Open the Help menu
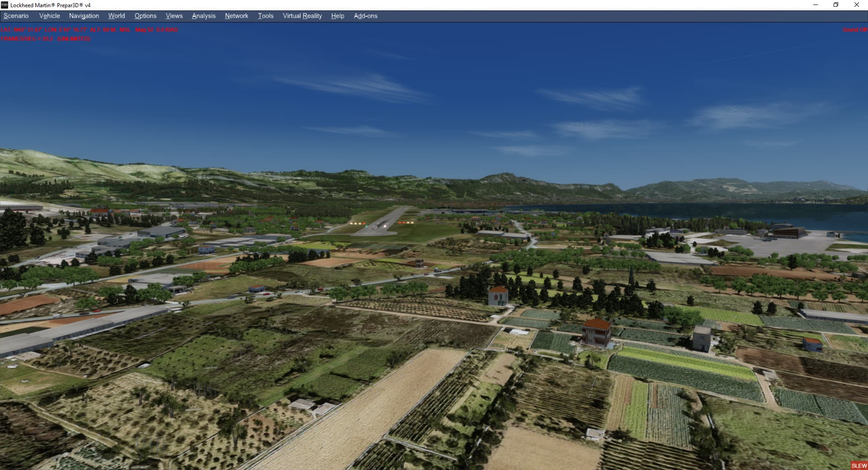 pos(337,16)
